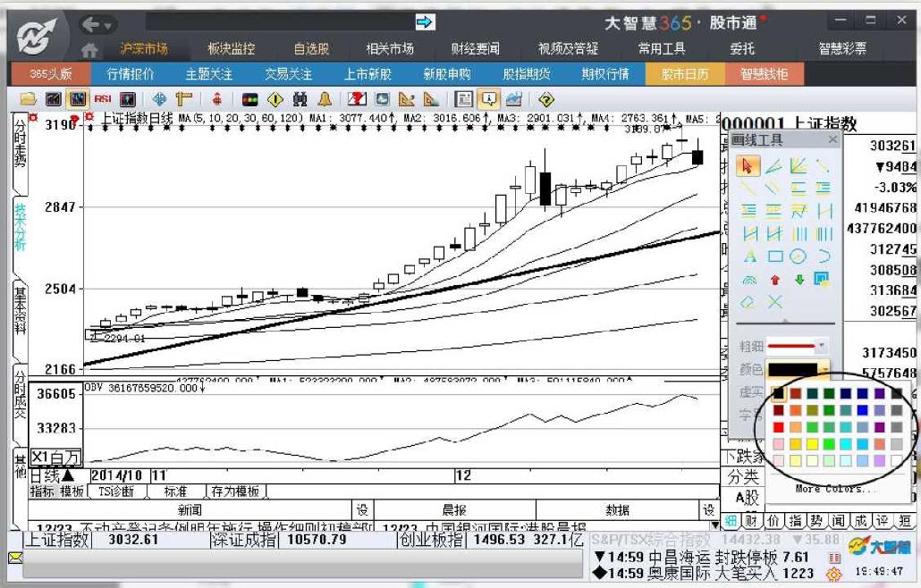This screenshot has width=921, height=588.
Task: Click the binoculars search icon
Action: [300, 99]
